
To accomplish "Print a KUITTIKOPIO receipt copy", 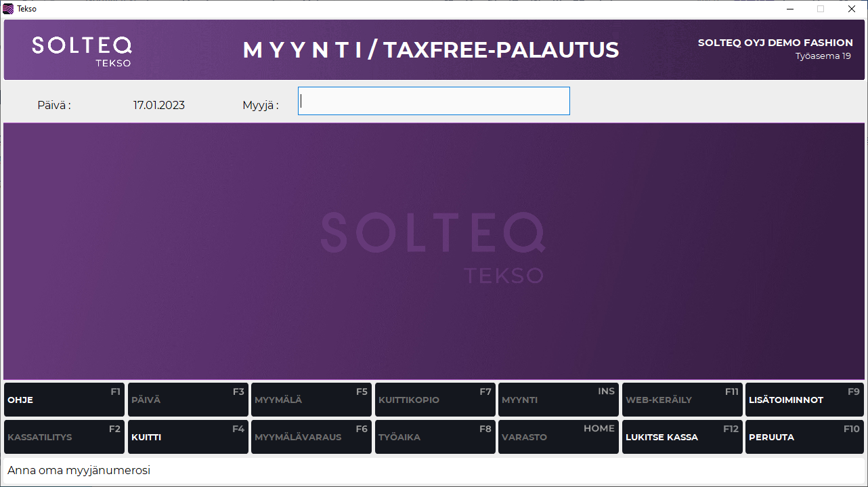I will [x=435, y=400].
